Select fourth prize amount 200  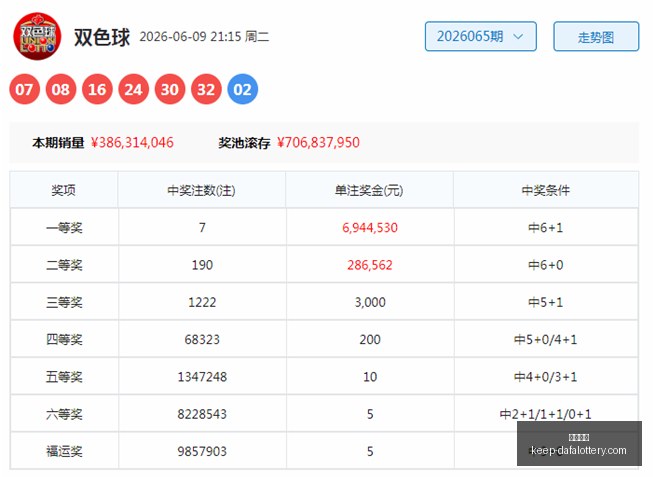point(370,340)
